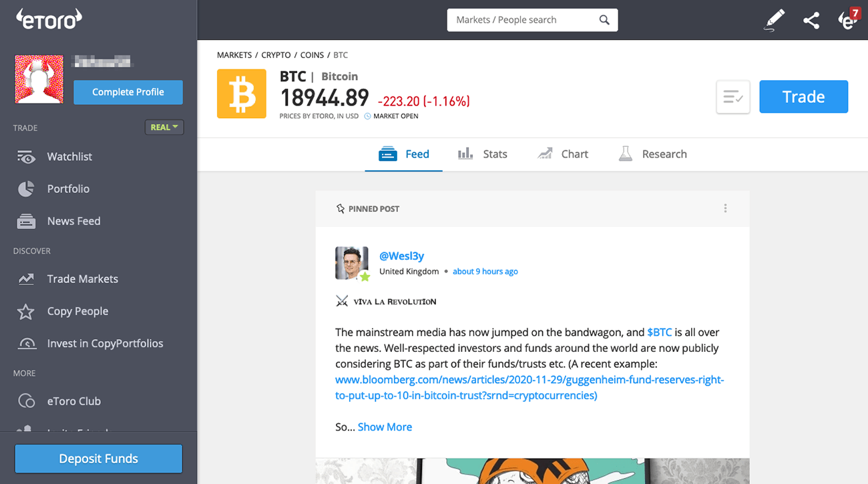Open the write-post pencil icon
Screen dimensions: 868x484
[x=775, y=20]
